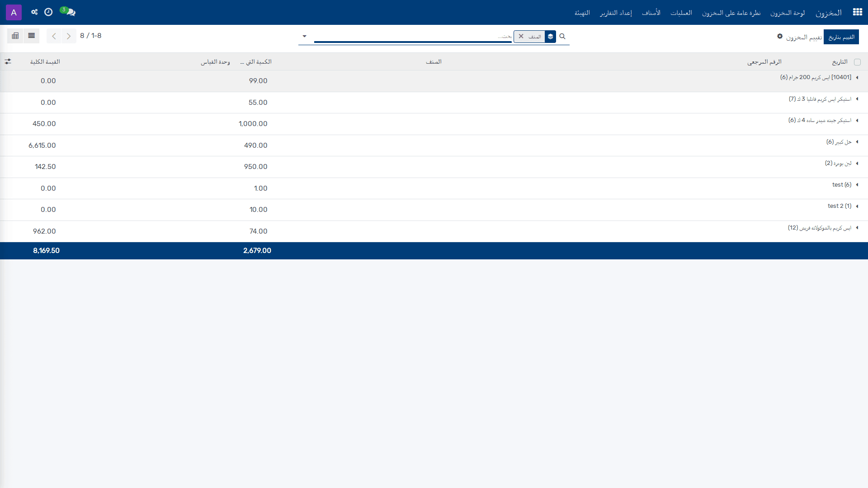Click the 55.00 quantity cell
The image size is (868, 488).
click(258, 103)
